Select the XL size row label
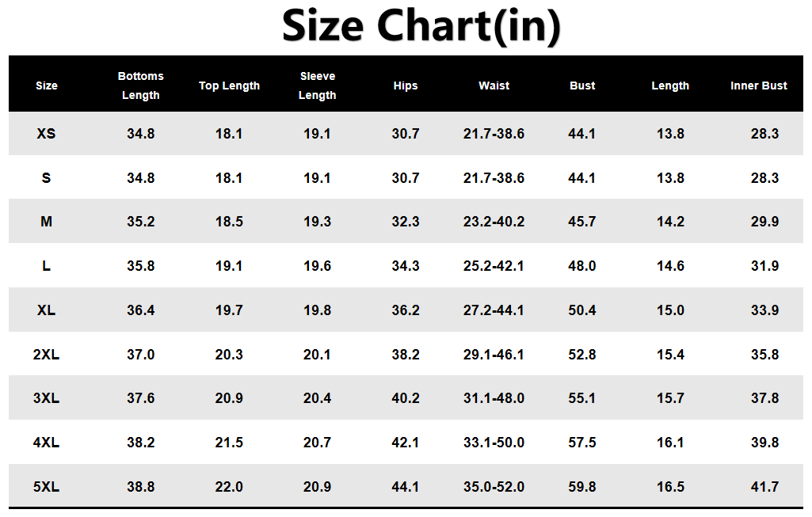Screen dimensions: 812x517 coord(47,310)
